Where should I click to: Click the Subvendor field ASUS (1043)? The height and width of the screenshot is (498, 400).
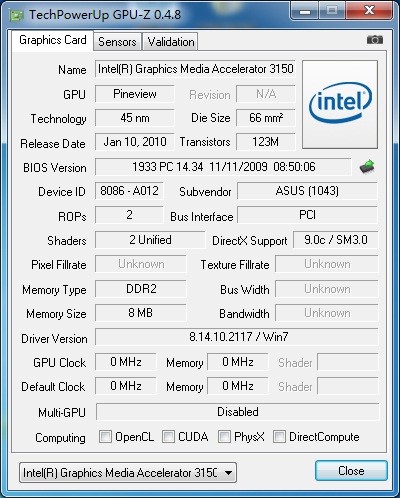(307, 191)
